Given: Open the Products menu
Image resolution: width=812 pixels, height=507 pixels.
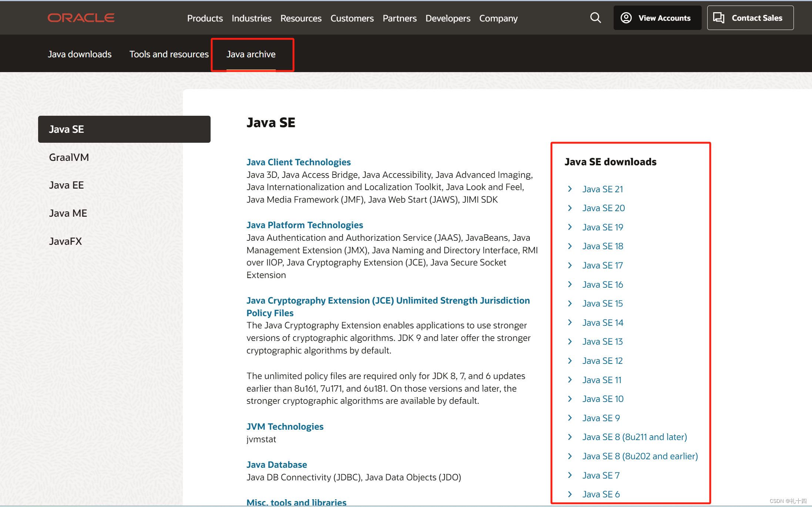Looking at the screenshot, I should 205,18.
